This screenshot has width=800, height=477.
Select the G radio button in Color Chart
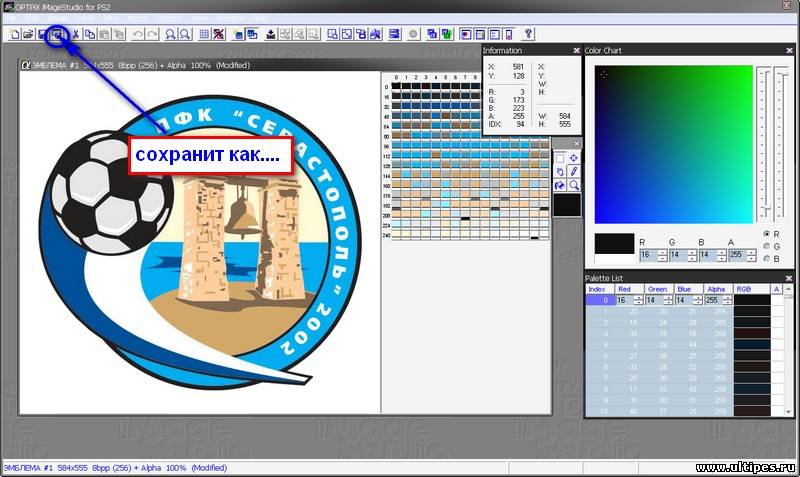coord(765,246)
